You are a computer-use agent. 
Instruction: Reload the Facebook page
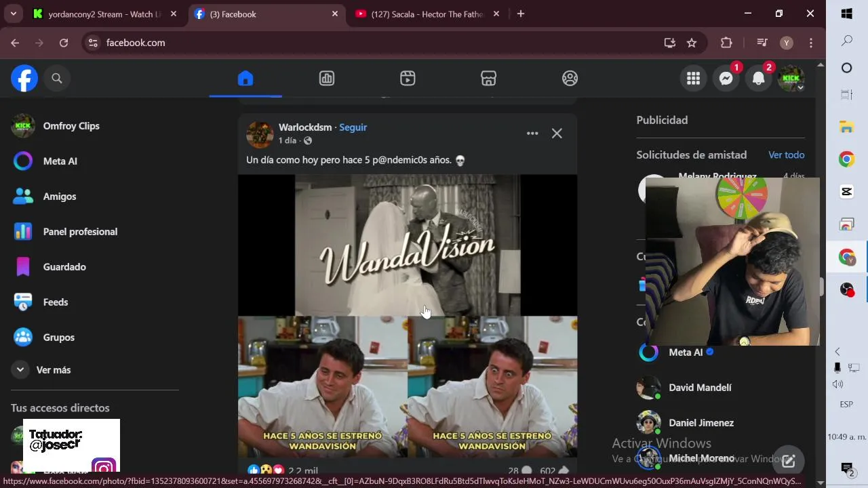[64, 43]
